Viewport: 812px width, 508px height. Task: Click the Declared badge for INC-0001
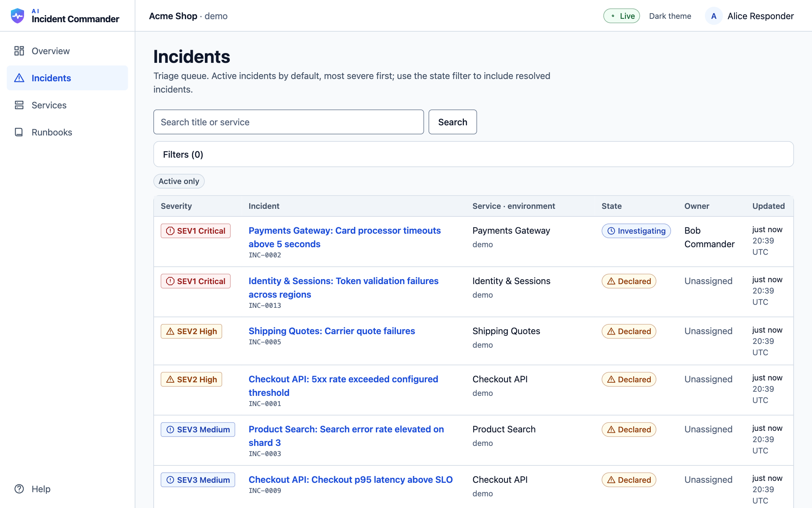629,379
